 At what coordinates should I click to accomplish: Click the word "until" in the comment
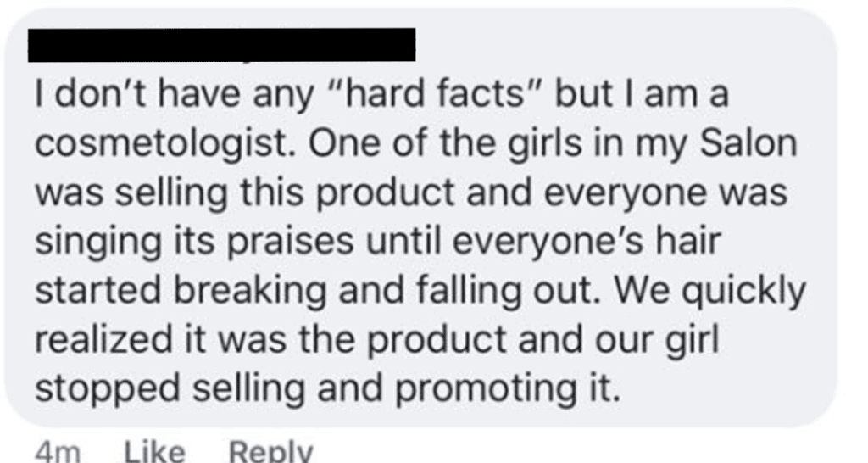[x=409, y=242]
